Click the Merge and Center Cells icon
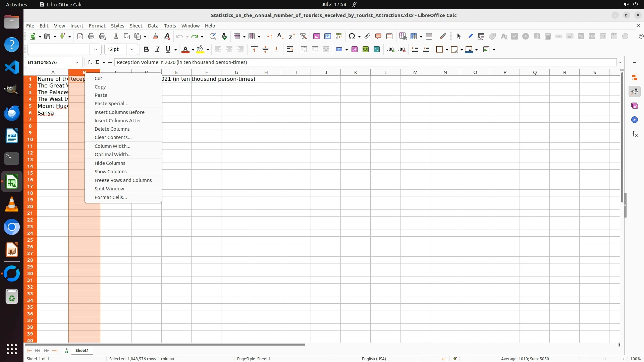This screenshot has width=644, height=362. pyautogui.click(x=304, y=50)
